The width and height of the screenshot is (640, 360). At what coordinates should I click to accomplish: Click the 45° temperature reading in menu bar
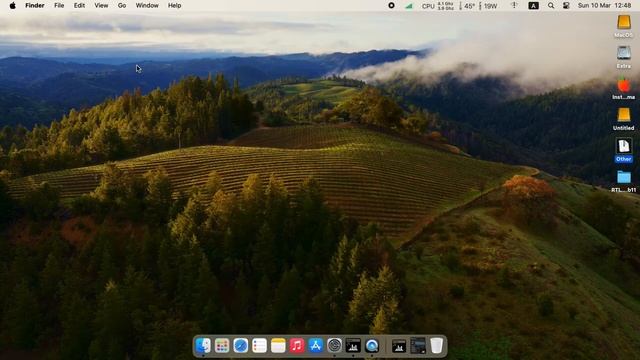coord(467,6)
